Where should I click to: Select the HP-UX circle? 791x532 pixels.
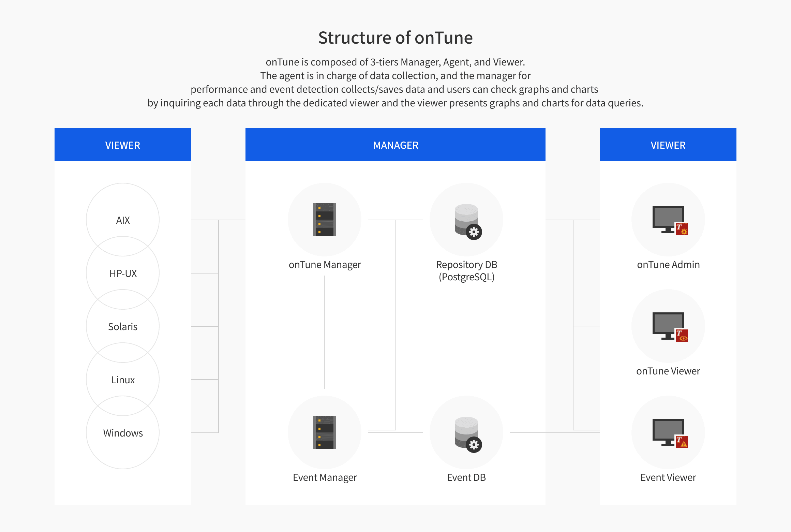(x=123, y=273)
